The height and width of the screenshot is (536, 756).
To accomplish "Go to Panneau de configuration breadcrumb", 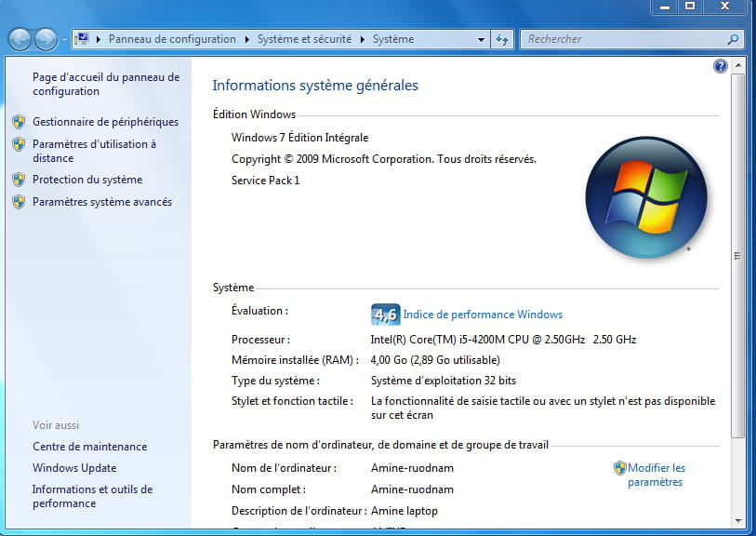I will pos(172,39).
